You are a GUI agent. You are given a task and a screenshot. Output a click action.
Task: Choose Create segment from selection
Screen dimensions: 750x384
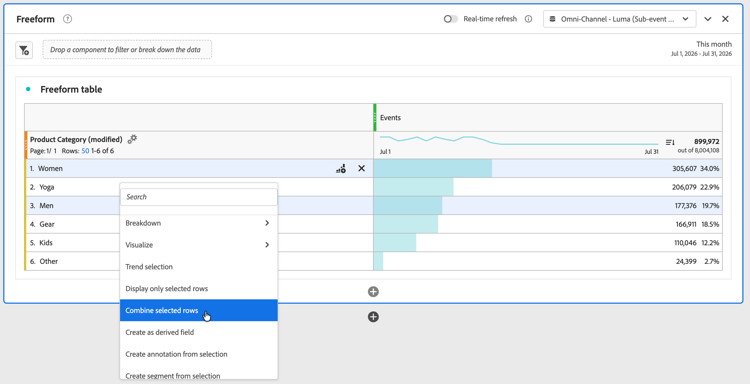pyautogui.click(x=199, y=375)
